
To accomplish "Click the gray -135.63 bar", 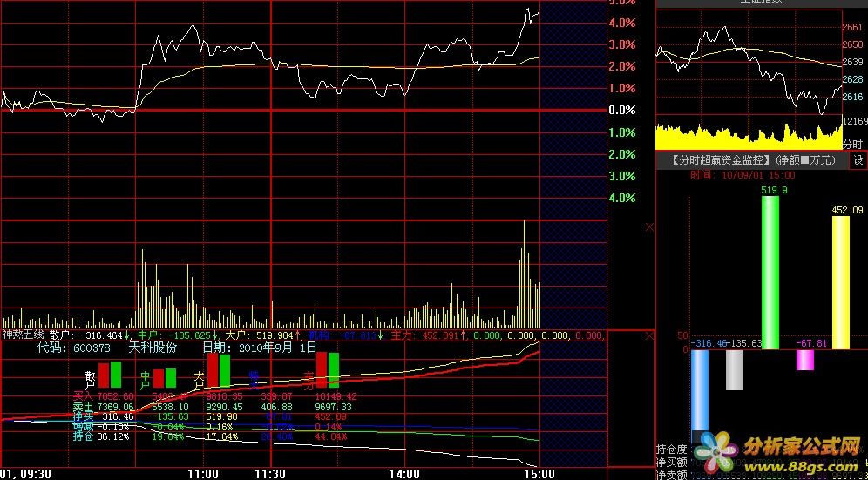I will pyautogui.click(x=735, y=370).
